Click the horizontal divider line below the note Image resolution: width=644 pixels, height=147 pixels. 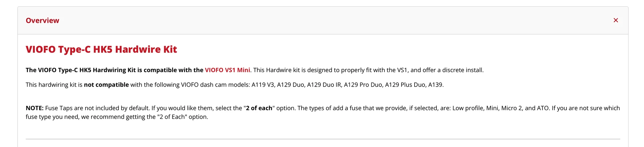tap(323, 139)
